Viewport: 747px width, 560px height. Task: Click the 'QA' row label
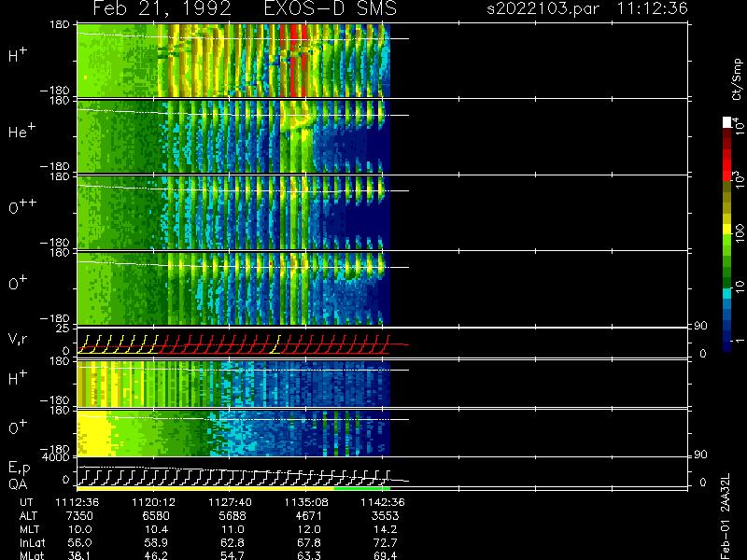[18, 483]
